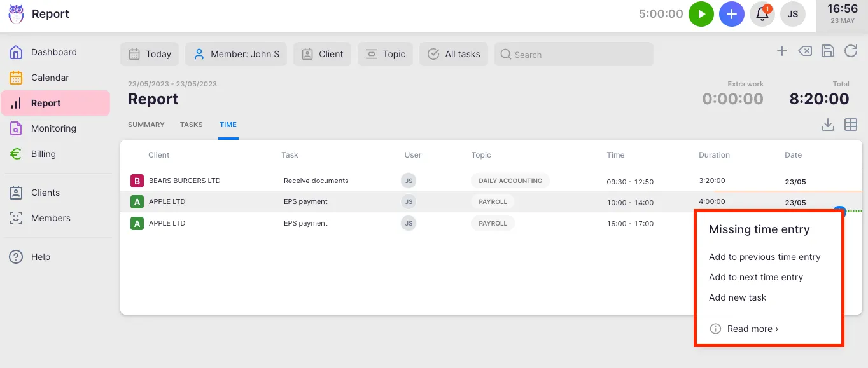Viewport: 868px width, 368px height.
Task: Download the report
Action: pos(828,125)
